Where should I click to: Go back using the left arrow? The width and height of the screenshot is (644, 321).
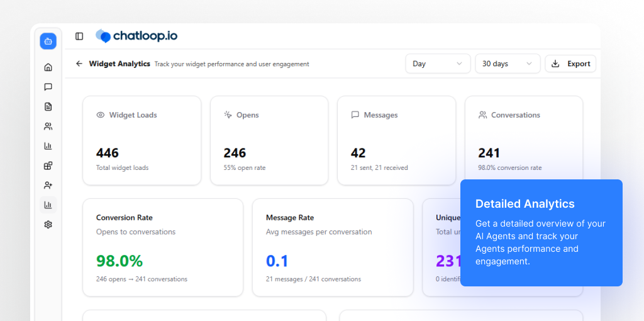[79, 64]
